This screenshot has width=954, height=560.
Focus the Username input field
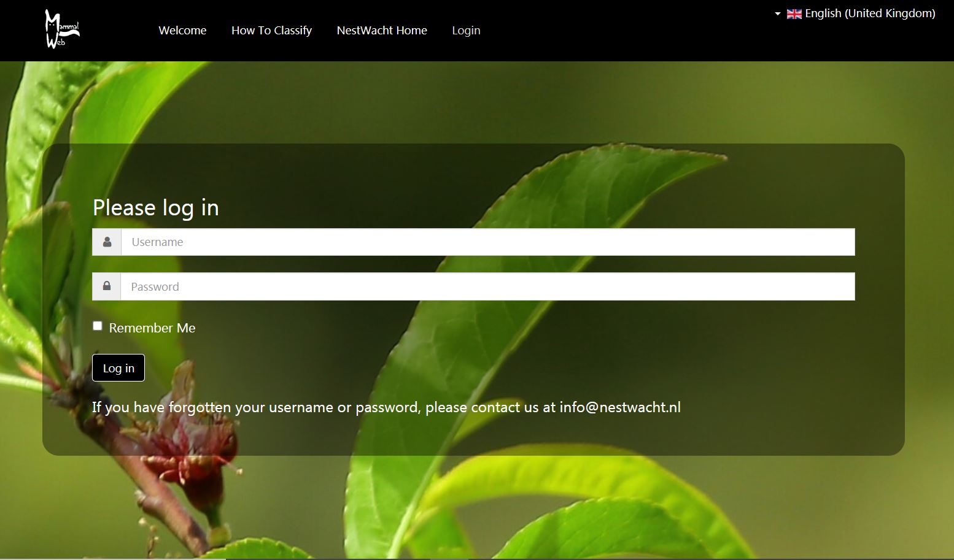(x=488, y=242)
